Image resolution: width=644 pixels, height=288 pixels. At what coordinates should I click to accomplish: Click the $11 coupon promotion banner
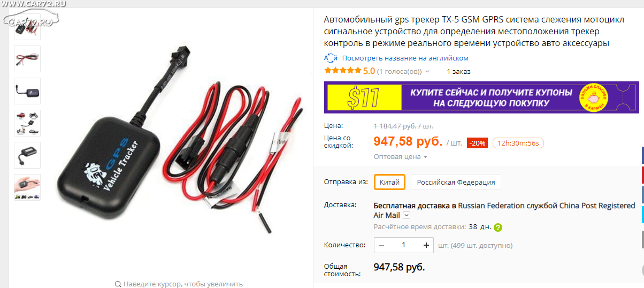[x=481, y=97]
